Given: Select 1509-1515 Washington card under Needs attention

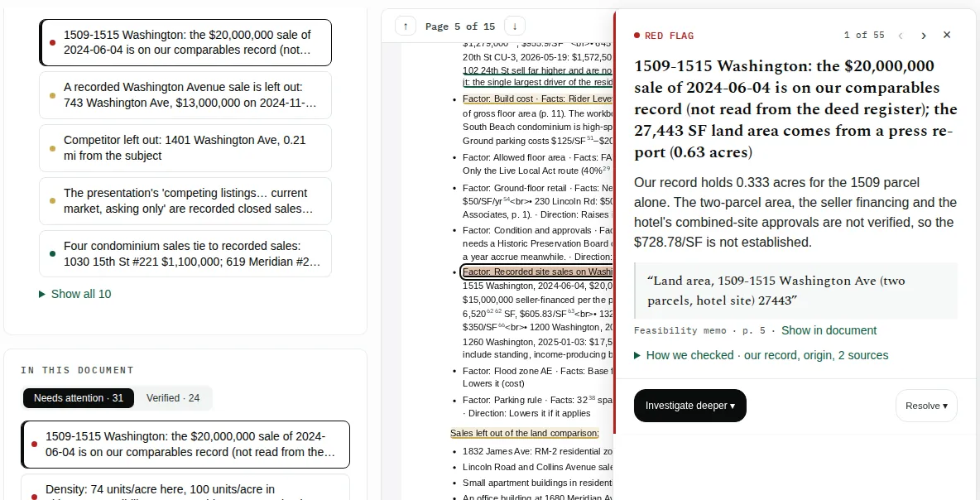Looking at the screenshot, I should click(x=185, y=445).
